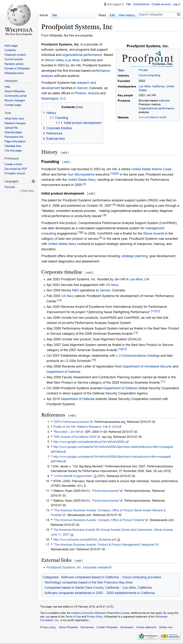Open the View history tab
Viewport: 183px width, 644px height.
coord(127,15)
